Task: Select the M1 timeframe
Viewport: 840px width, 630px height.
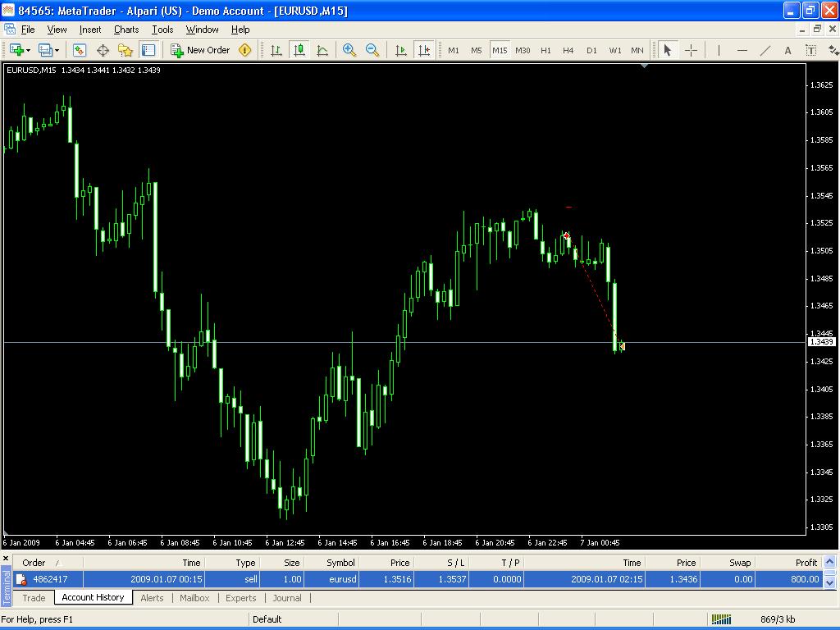Action: click(454, 50)
